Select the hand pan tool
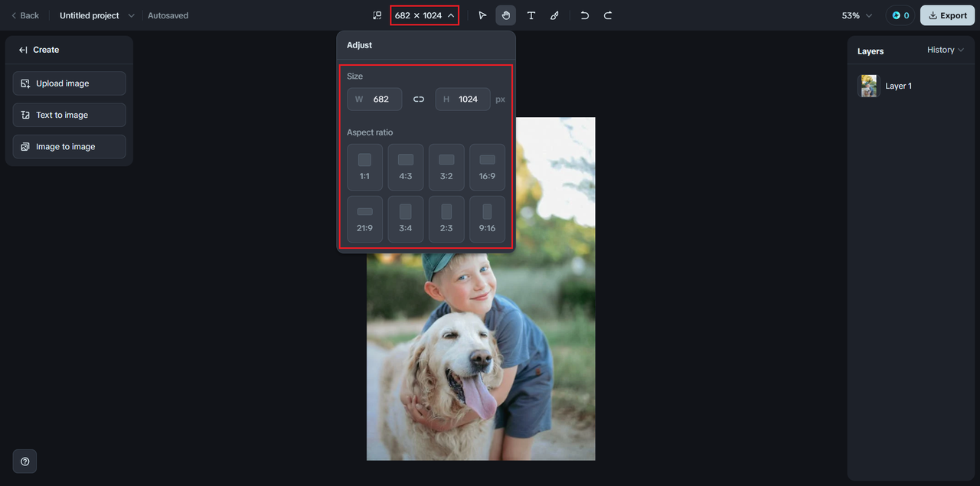This screenshot has height=486, width=980. (505, 15)
